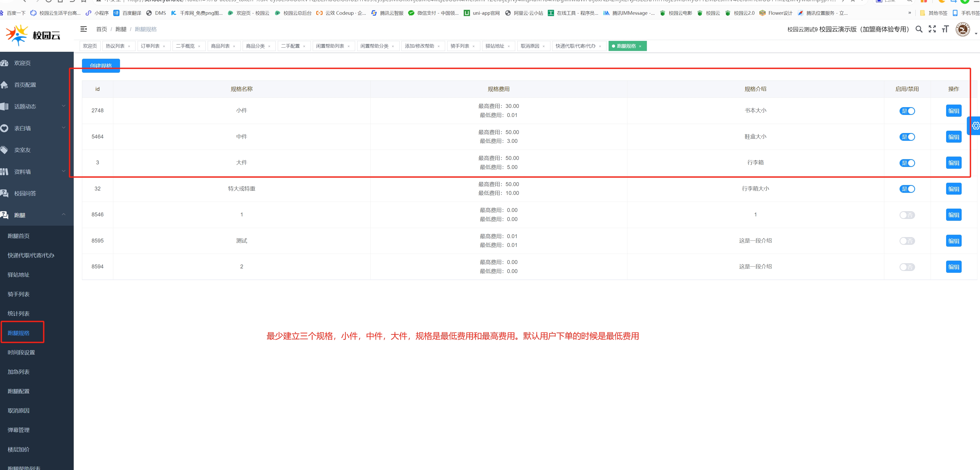Click the 卖室友 tag icon

(5, 150)
